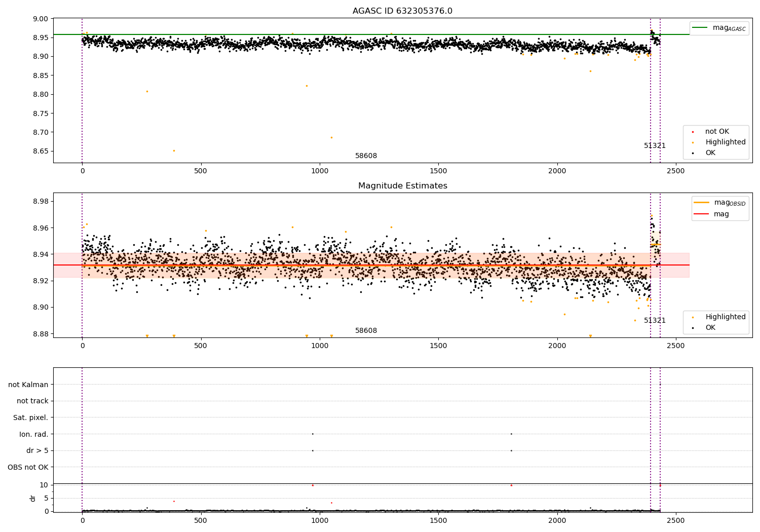Screen dimensions: 760x532
Task: Select the "8.96" y-axis tick label
Action: tap(40, 228)
